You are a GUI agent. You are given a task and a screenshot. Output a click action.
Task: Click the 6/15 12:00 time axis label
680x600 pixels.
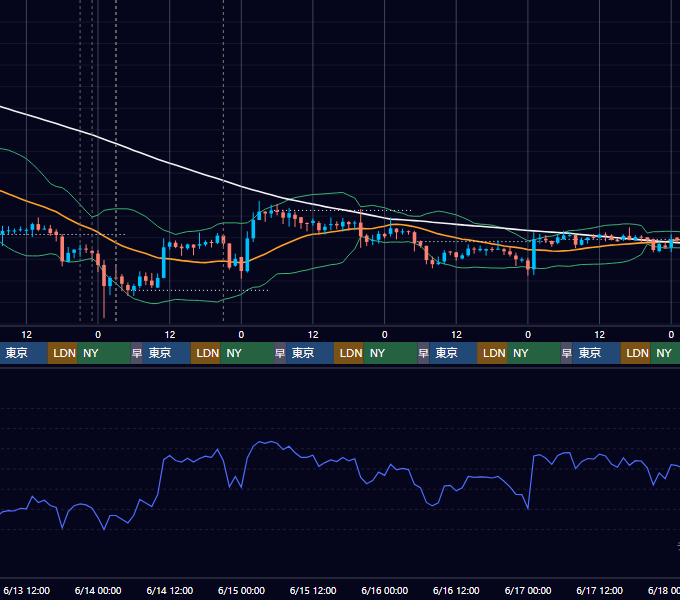pyautogui.click(x=313, y=590)
